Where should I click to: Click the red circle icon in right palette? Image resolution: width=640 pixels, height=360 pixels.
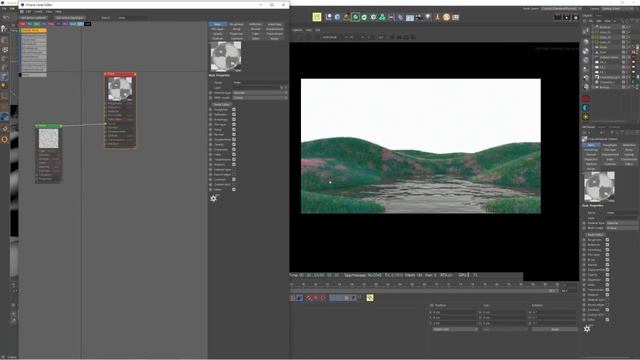[x=586, y=99]
